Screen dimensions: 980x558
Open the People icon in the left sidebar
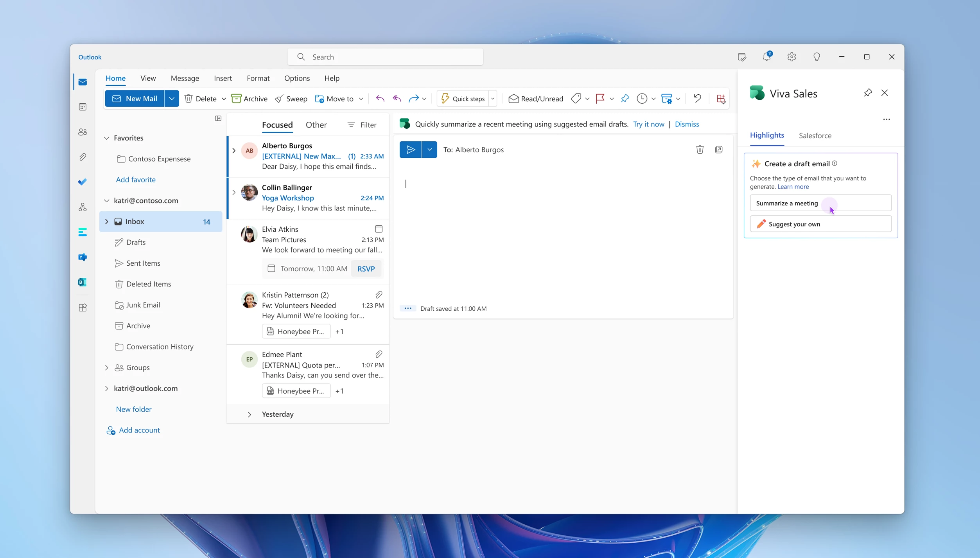click(x=83, y=132)
